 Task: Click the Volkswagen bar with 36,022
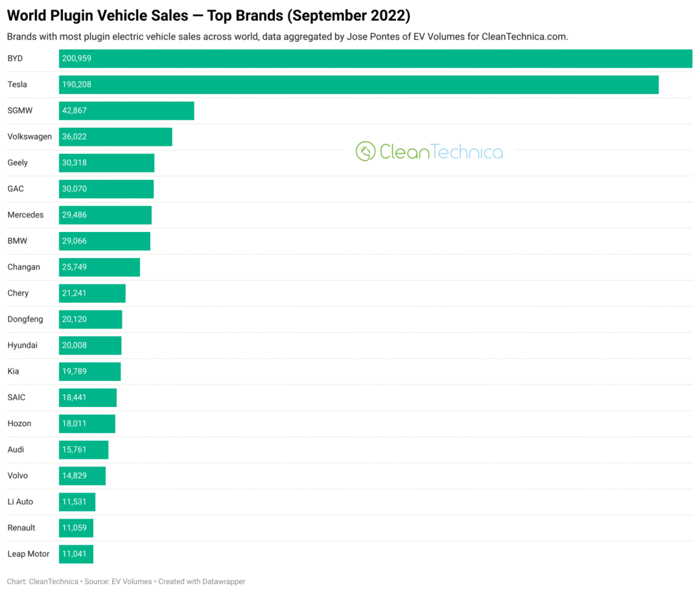115,137
